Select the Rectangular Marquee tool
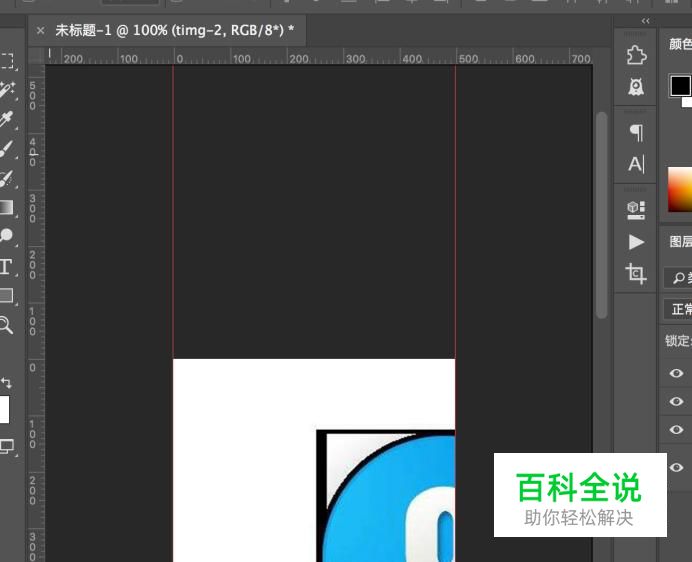This screenshot has width=692, height=562. [x=7, y=60]
